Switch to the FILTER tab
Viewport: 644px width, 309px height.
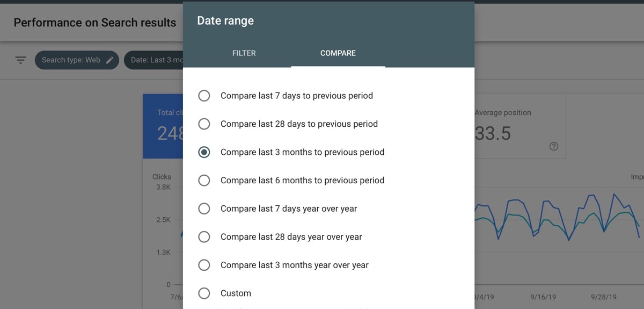click(244, 53)
